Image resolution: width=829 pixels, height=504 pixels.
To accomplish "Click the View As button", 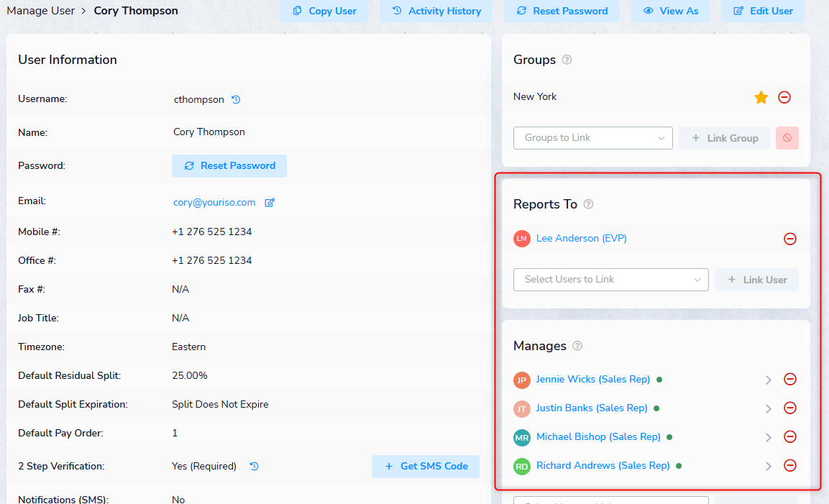I will pyautogui.click(x=670, y=11).
